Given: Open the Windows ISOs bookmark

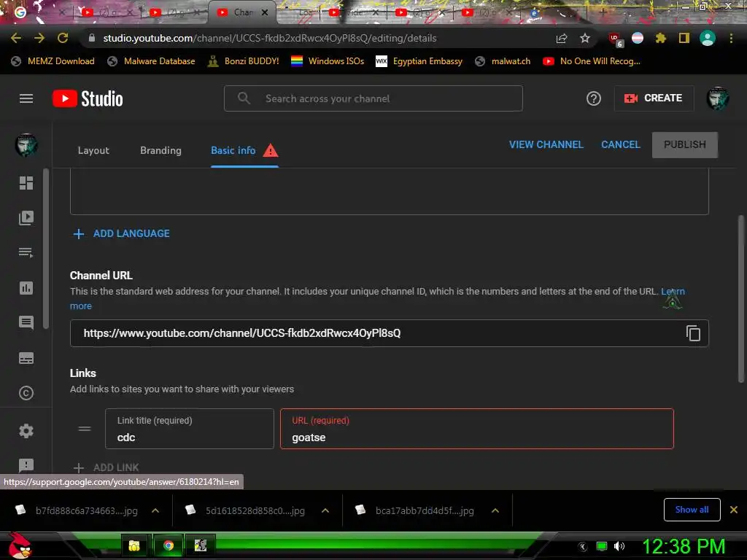Looking at the screenshot, I should point(328,61).
